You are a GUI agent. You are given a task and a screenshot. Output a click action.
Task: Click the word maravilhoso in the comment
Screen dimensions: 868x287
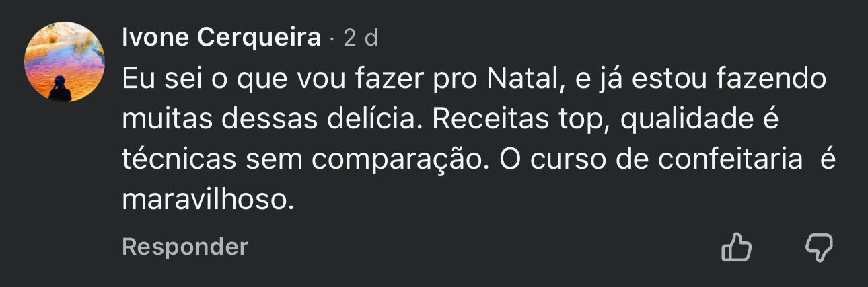coord(209,200)
